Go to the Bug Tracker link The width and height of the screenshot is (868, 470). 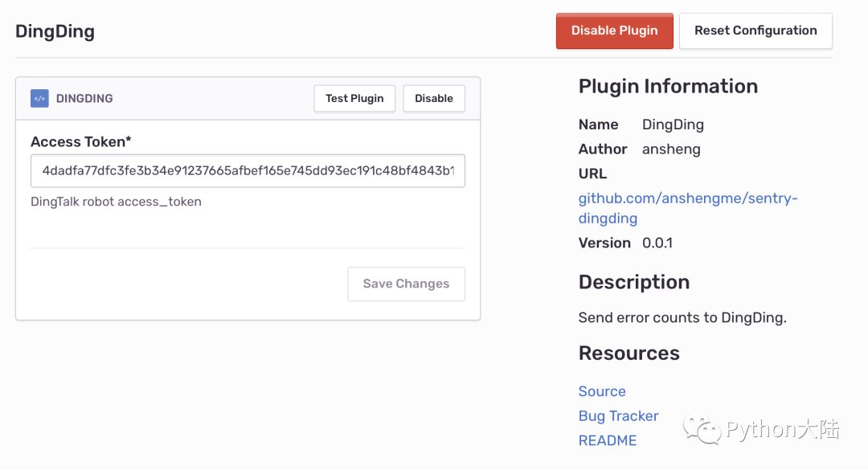tap(618, 415)
